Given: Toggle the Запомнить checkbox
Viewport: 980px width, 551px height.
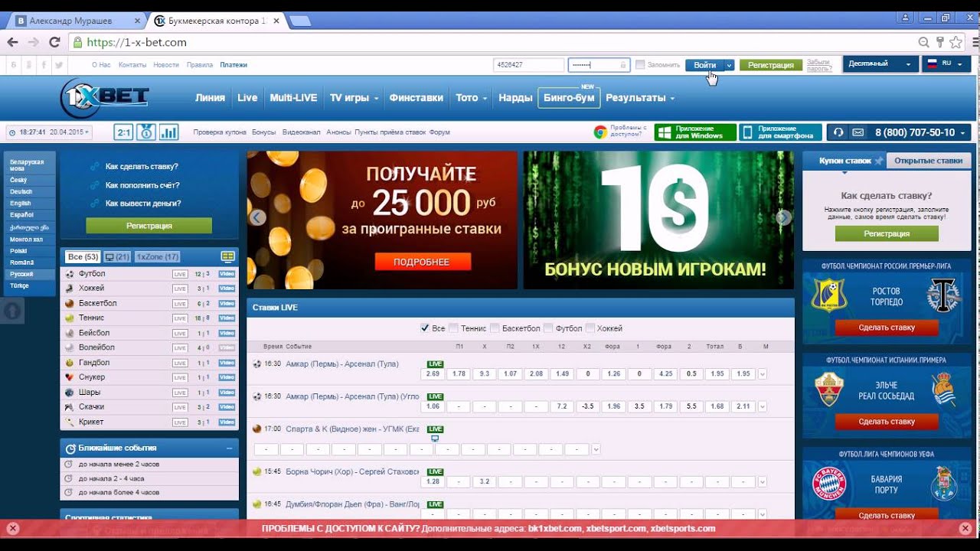Looking at the screenshot, I should pos(640,65).
